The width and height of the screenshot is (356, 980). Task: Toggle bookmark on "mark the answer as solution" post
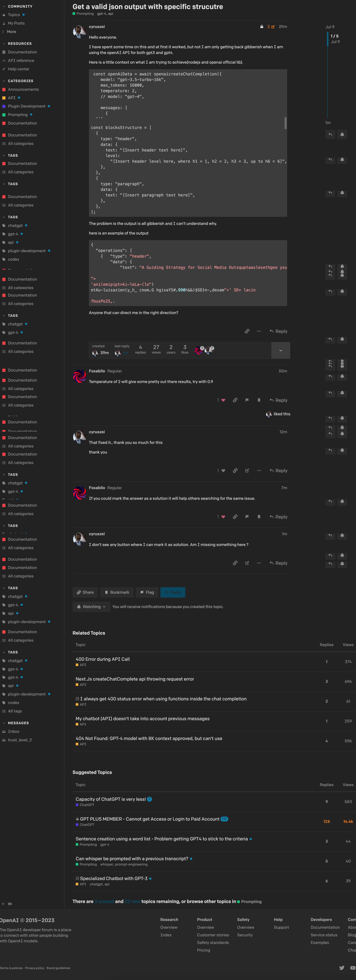pos(259,517)
